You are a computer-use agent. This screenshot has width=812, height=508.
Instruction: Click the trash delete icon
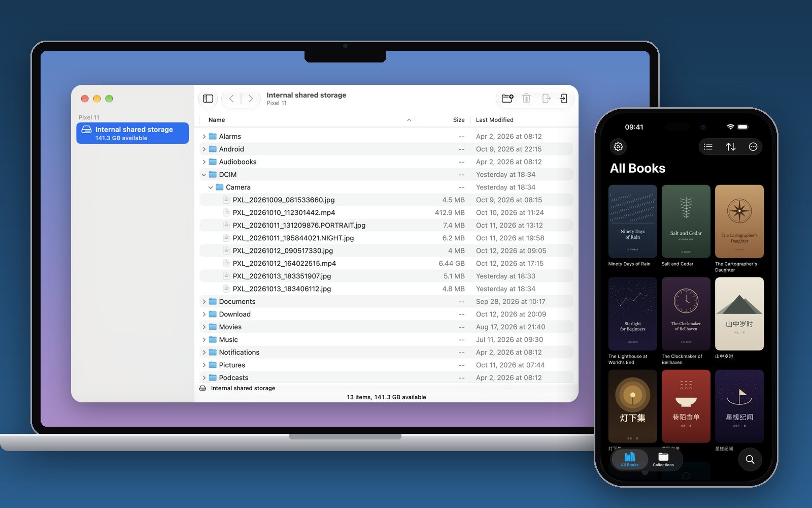(x=526, y=99)
